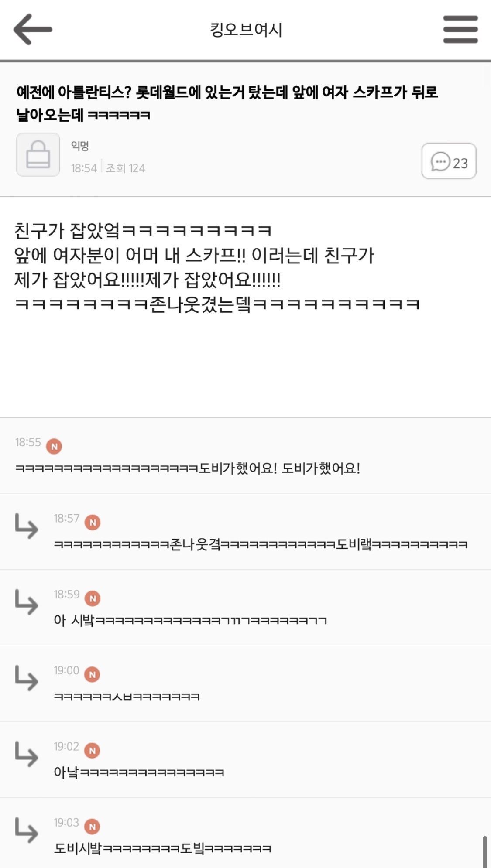Tap the anonymous author lock avatar
The width and height of the screenshot is (491, 868).
[38, 154]
